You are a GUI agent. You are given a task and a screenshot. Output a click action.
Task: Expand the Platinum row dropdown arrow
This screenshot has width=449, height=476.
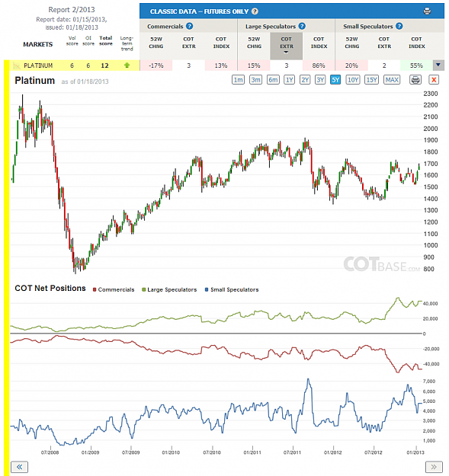pyautogui.click(x=438, y=65)
